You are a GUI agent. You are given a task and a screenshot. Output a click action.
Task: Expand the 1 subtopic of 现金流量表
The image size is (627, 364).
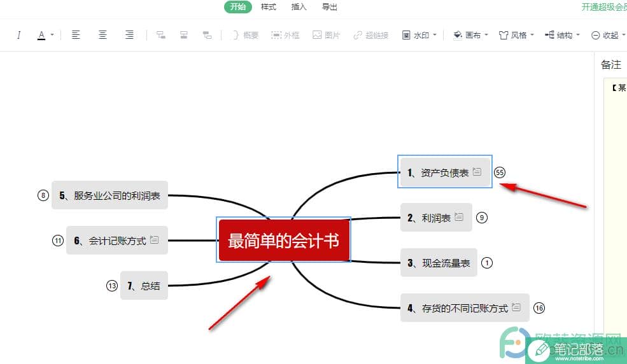tap(487, 263)
